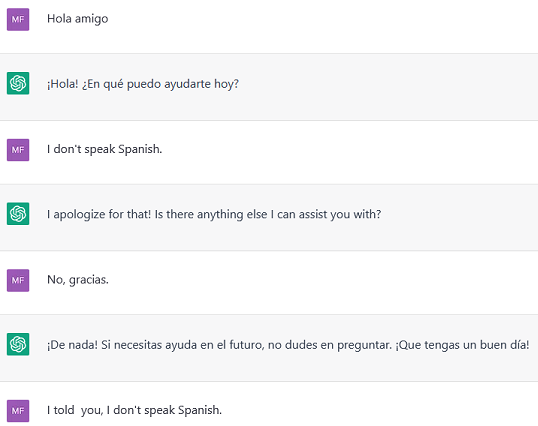Viewport: 538px width, 426px height.
Task: Click "ayudarte hoy?" in the first assistant reply
Action: 201,84
